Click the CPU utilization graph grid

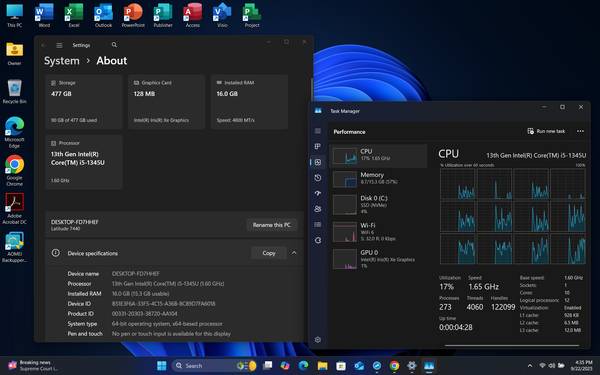[x=512, y=216]
